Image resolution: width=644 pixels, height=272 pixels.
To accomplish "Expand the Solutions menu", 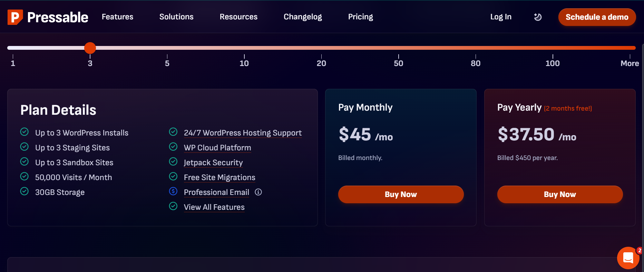I will click(176, 17).
